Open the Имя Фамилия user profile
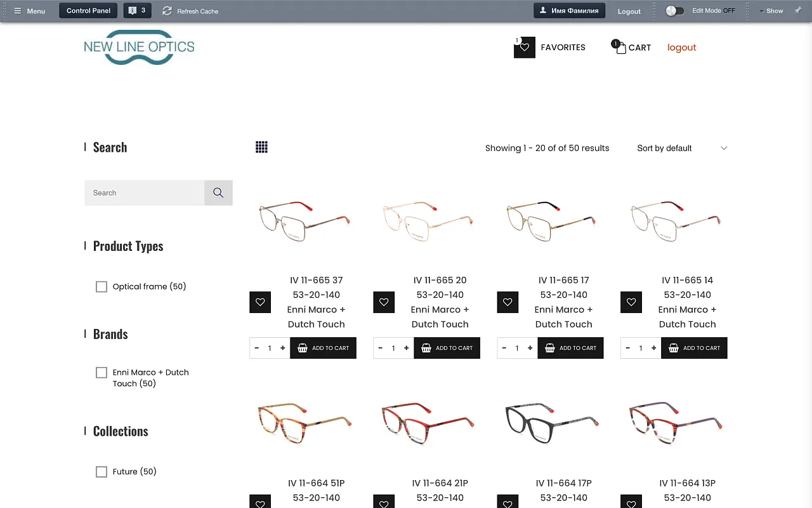The height and width of the screenshot is (508, 812). [569, 11]
